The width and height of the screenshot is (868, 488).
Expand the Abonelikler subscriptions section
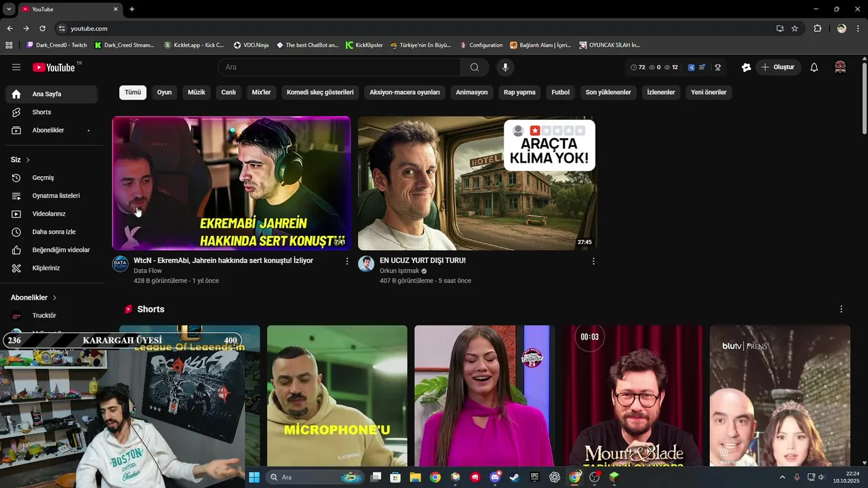click(x=34, y=298)
